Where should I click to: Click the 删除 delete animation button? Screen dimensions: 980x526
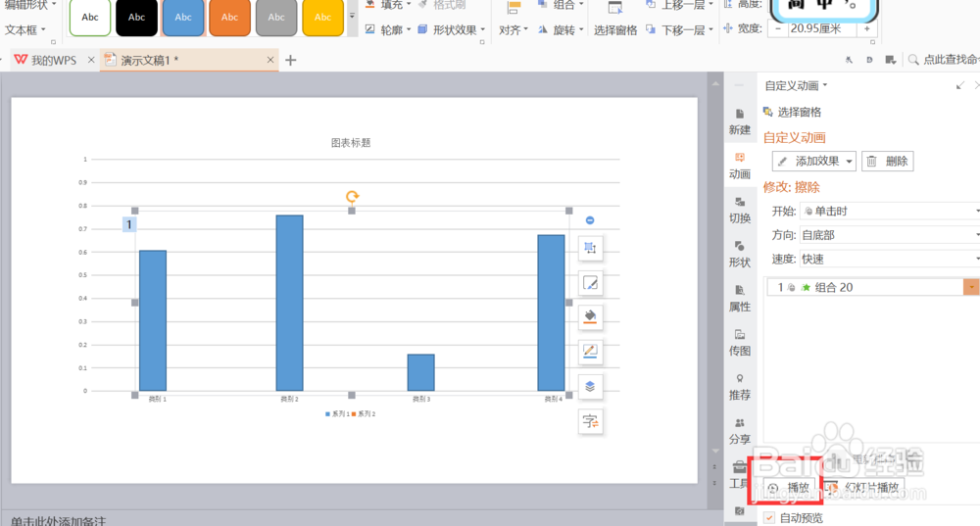(x=888, y=162)
